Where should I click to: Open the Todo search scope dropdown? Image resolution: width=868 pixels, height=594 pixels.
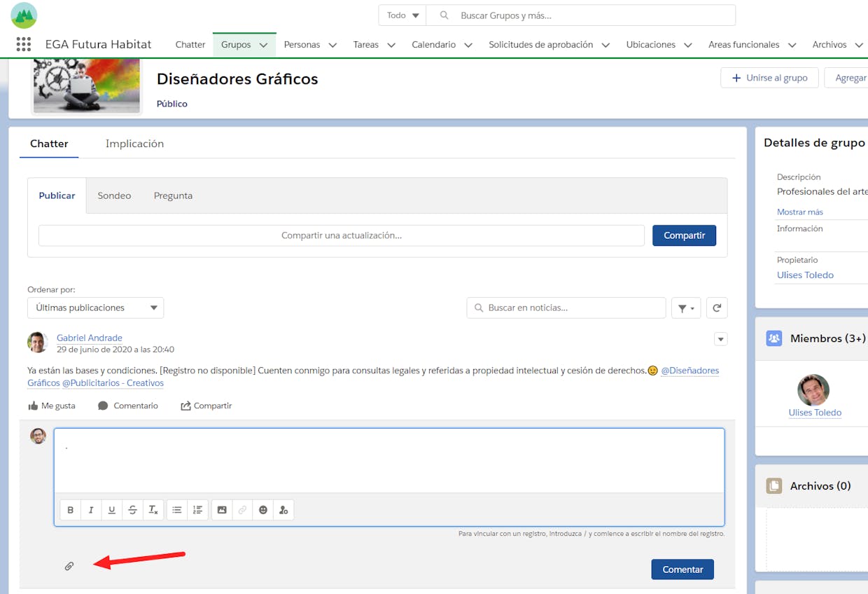pyautogui.click(x=402, y=15)
